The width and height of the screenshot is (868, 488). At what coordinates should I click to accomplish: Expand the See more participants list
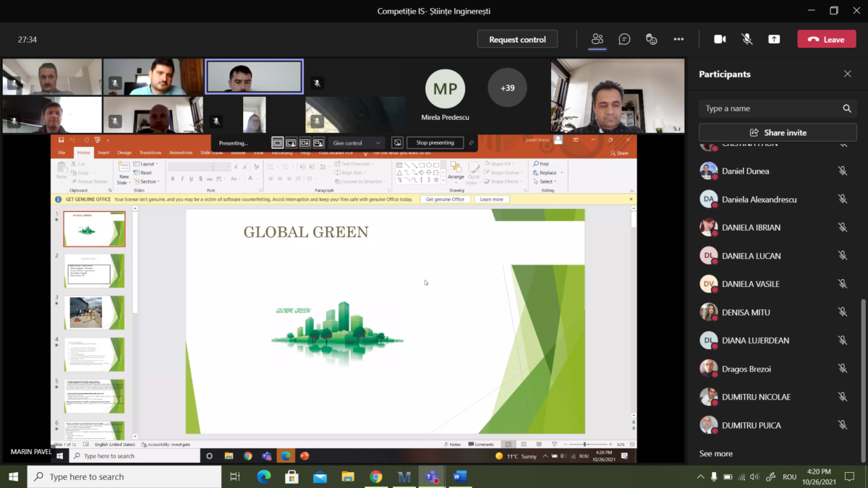click(x=716, y=453)
